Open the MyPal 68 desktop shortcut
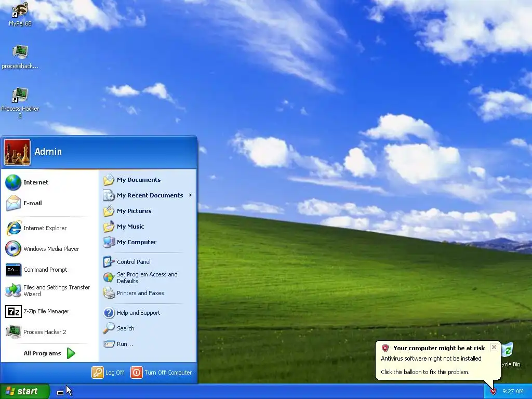Screen dimensions: 532x399 20,14
